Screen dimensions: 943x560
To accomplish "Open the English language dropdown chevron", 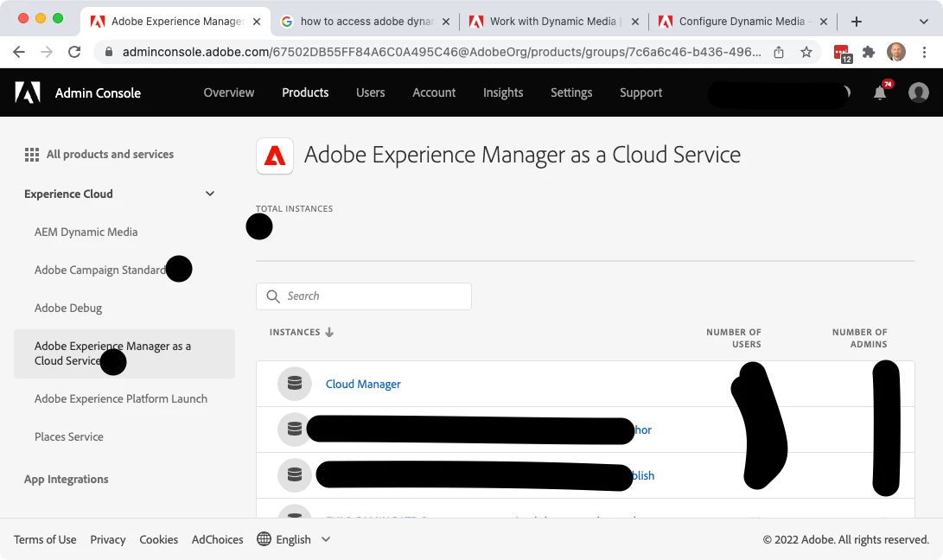I will tap(326, 539).
